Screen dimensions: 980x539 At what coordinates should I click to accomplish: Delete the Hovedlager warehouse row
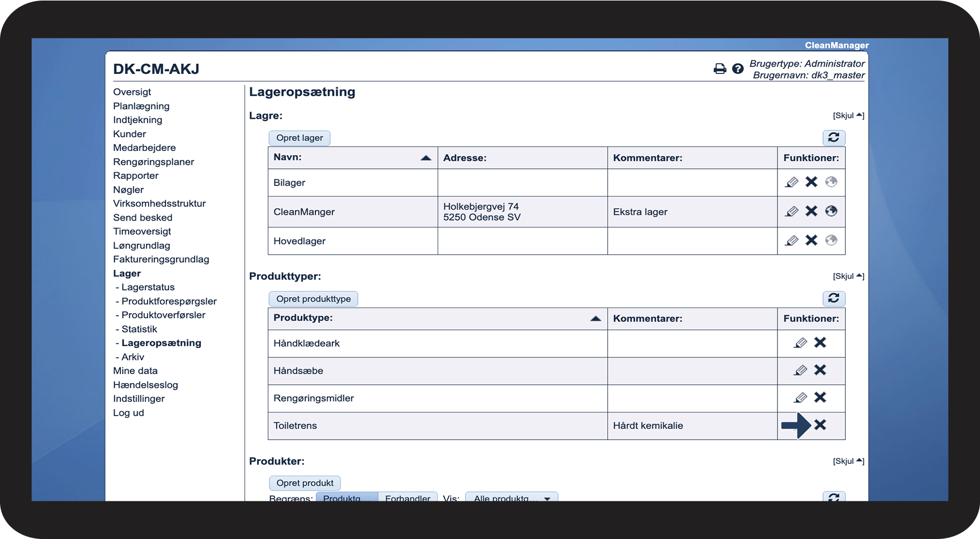pos(811,240)
